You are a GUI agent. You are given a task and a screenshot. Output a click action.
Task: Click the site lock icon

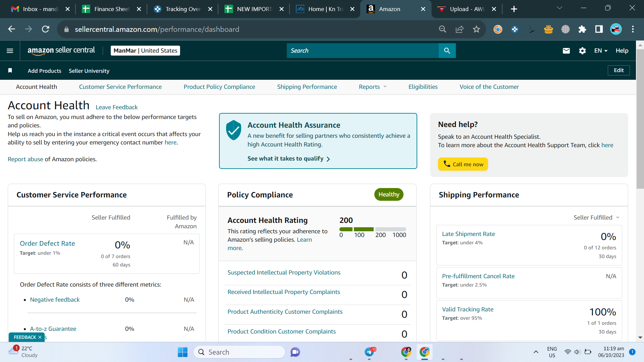point(66,29)
